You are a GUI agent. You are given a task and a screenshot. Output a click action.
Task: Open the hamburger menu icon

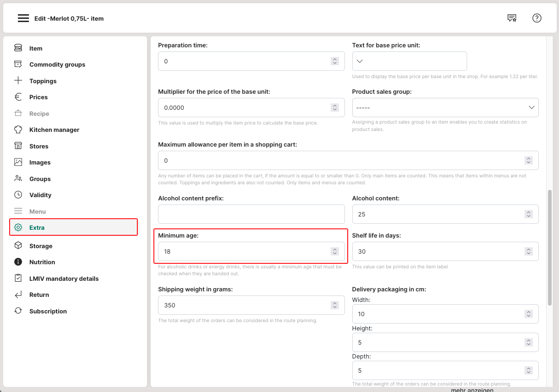[23, 18]
